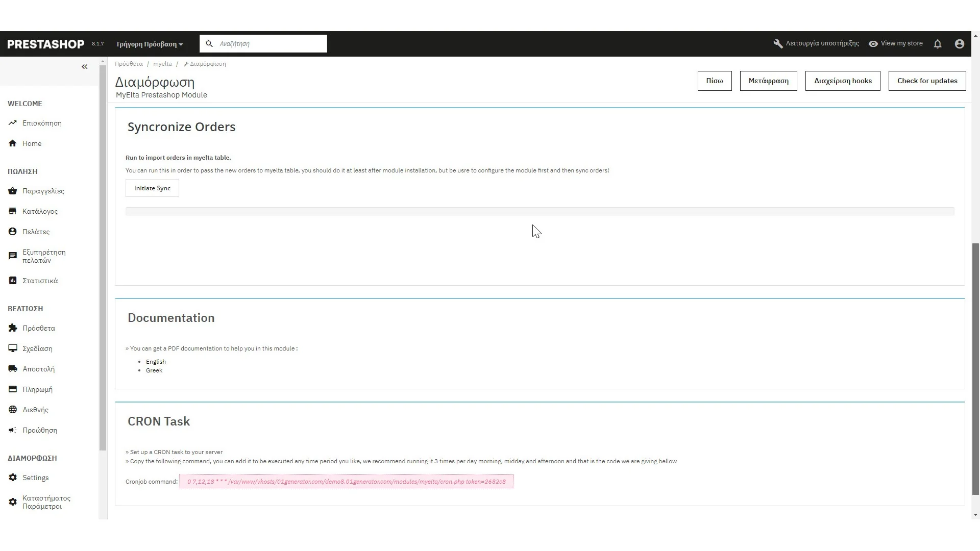Click the Διεθνής globe icon
The height and width of the screenshot is (551, 980).
coord(13,410)
